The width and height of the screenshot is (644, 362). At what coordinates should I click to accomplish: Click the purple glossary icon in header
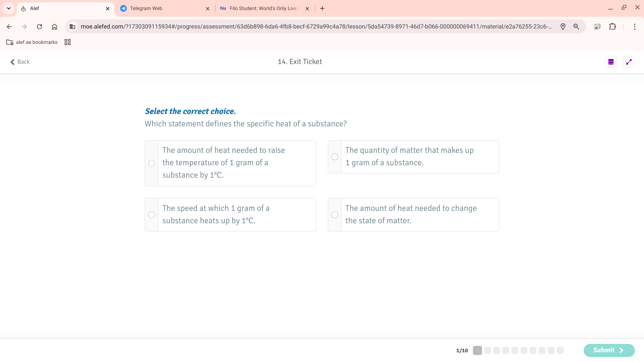click(x=611, y=62)
